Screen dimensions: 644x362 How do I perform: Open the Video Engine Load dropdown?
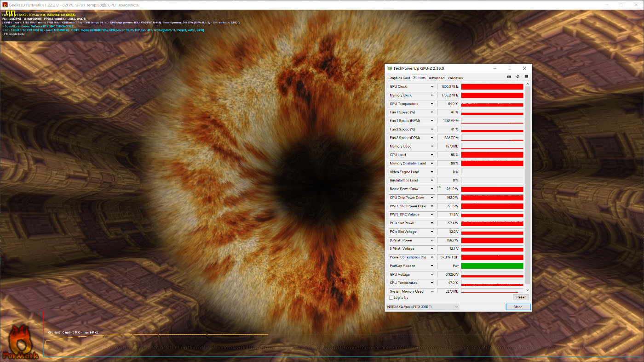point(432,172)
